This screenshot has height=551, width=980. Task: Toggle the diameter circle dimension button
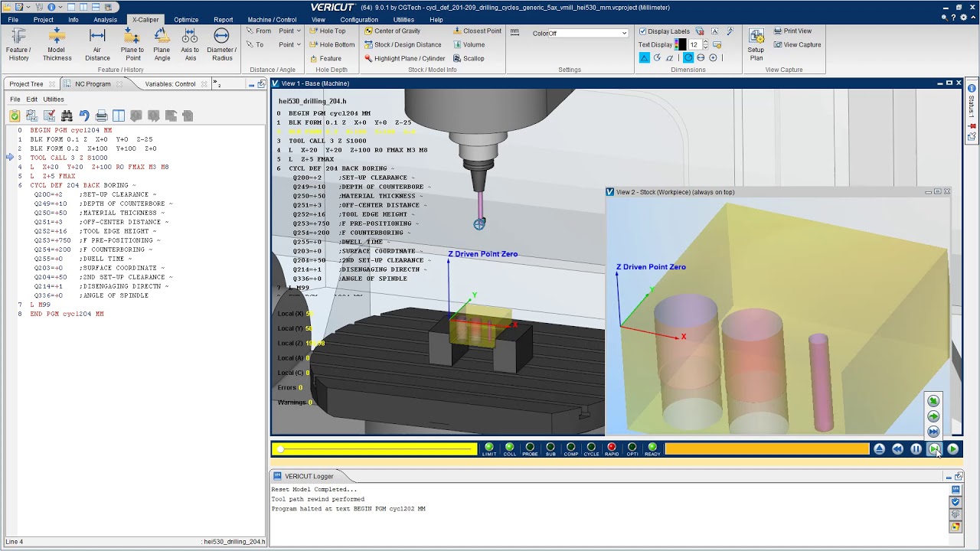click(701, 58)
